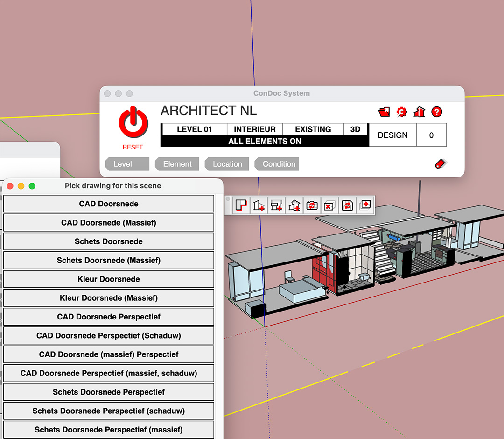
Task: Click the add section drawing icon
Action: pos(259,205)
